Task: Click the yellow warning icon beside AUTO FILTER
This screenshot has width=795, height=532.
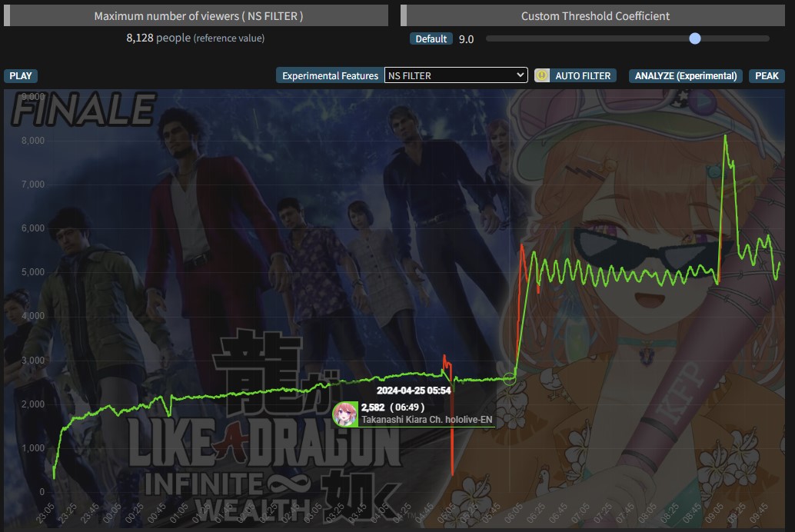Action: point(541,75)
